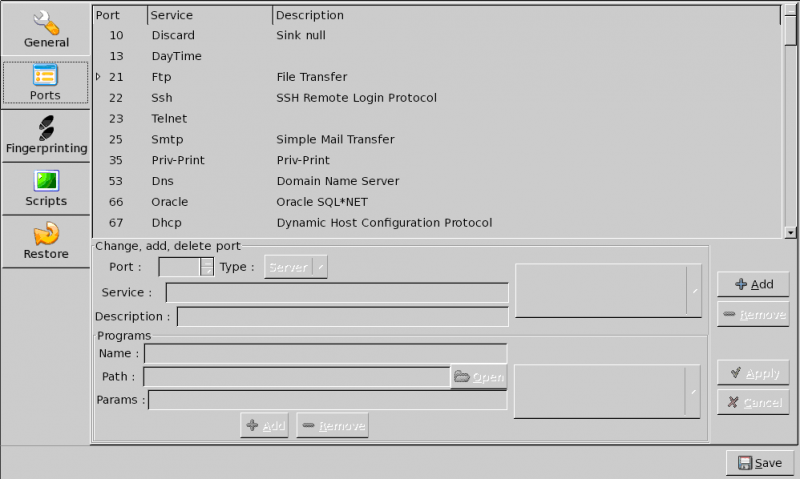Select the Ssh port 22 row

pyautogui.click(x=300, y=98)
